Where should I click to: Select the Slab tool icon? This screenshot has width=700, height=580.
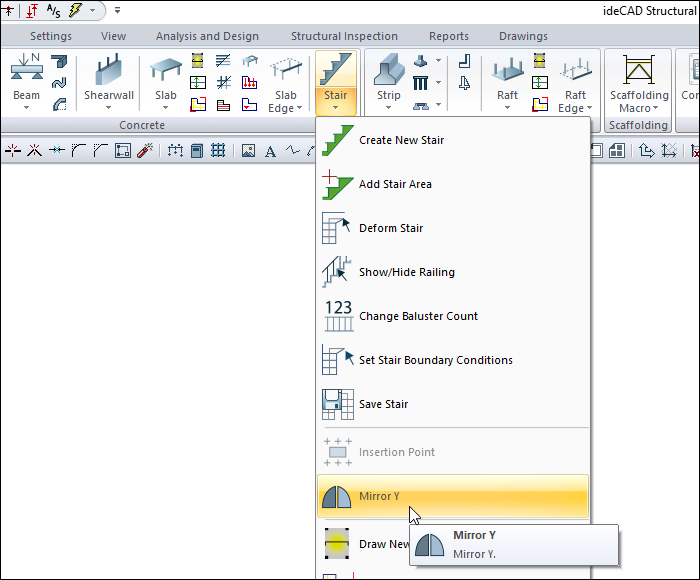tap(166, 69)
